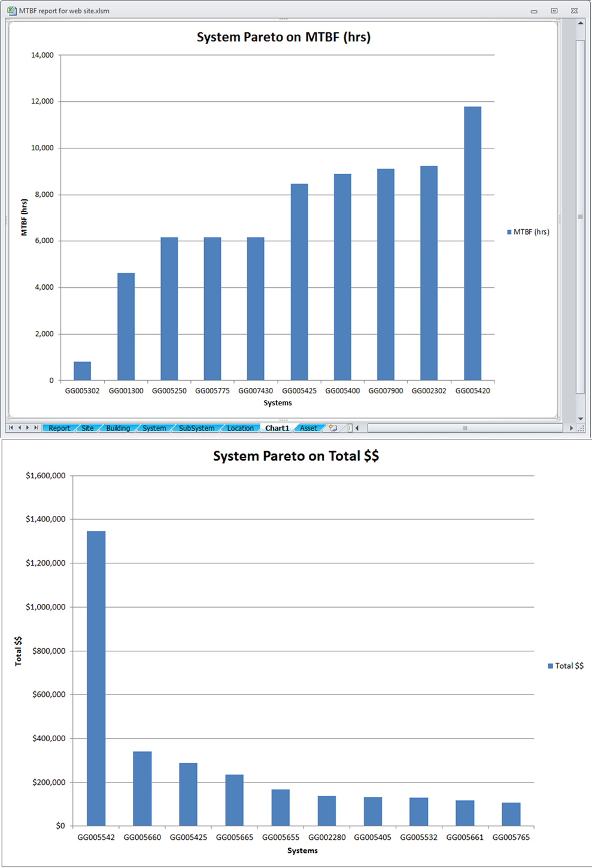Insert a new worksheet using the tab icon
Viewport: 592px width, 868px height.
(x=333, y=428)
